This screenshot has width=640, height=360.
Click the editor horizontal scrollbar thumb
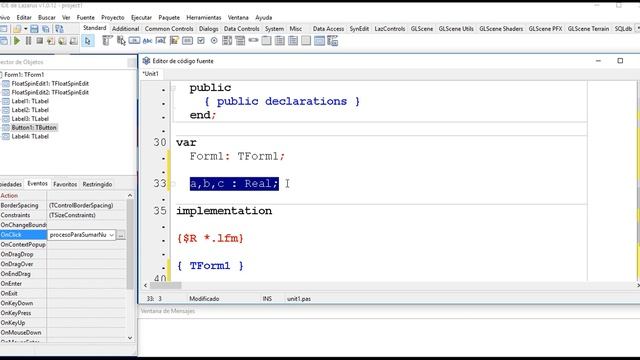(165, 285)
